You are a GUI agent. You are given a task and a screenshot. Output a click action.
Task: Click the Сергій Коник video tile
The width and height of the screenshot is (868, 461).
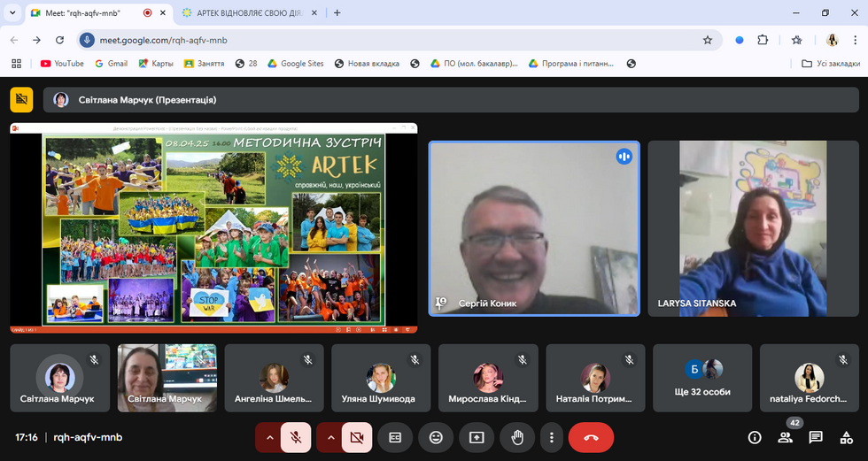coord(534,228)
